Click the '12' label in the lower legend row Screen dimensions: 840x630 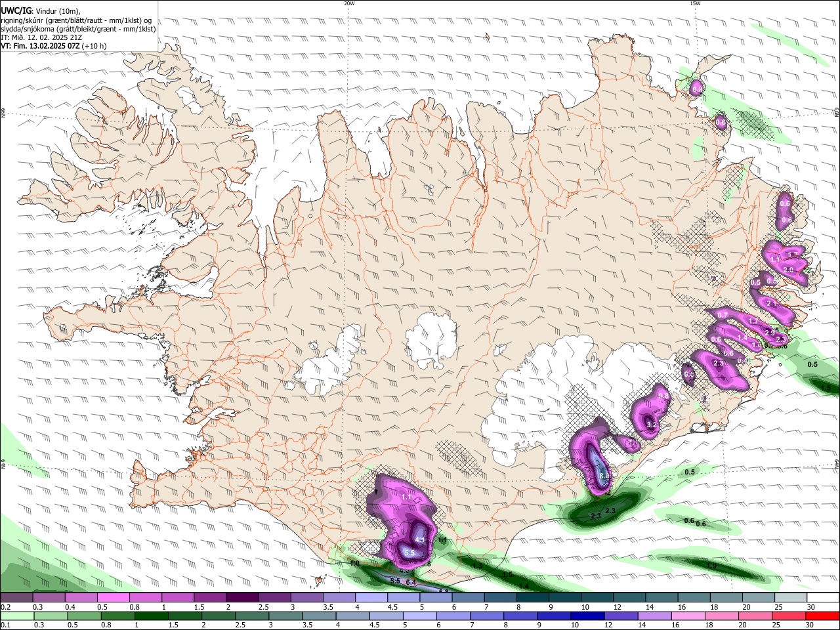click(608, 625)
